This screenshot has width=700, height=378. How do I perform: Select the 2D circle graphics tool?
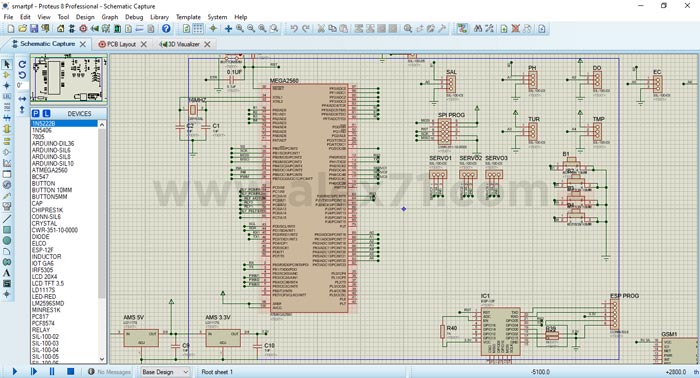click(x=7, y=241)
